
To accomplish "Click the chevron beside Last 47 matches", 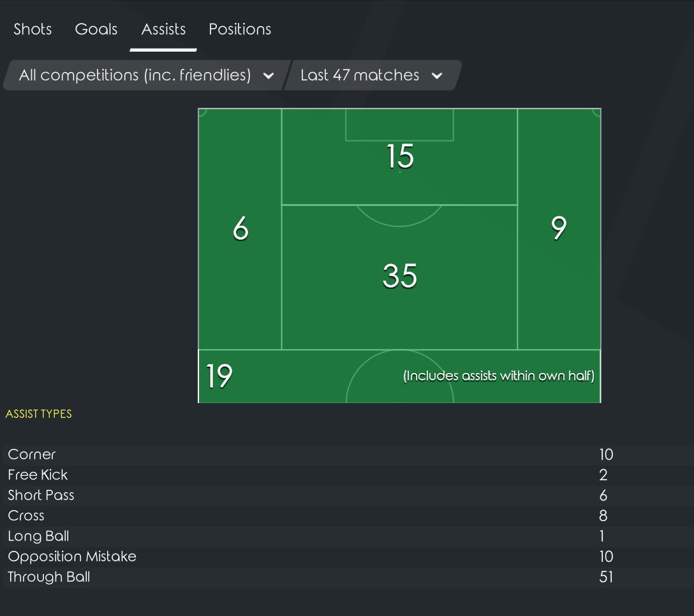I will click(x=437, y=76).
